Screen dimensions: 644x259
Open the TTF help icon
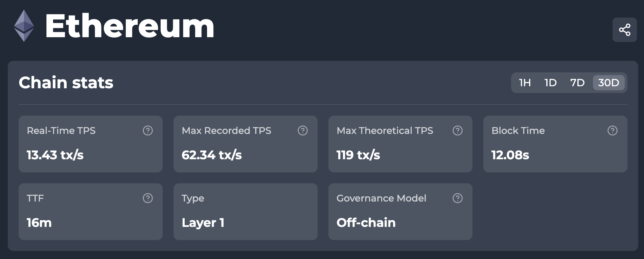pyautogui.click(x=148, y=198)
